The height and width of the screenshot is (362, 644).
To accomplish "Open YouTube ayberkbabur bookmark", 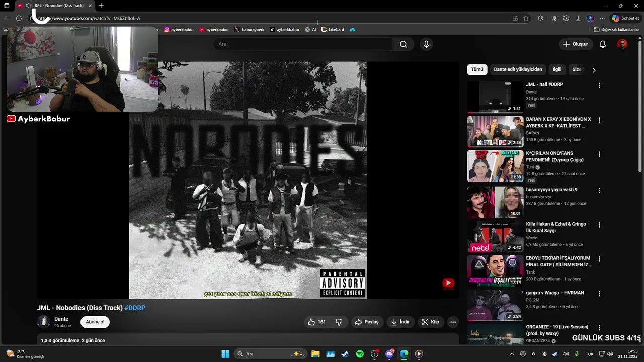I will point(214,30).
